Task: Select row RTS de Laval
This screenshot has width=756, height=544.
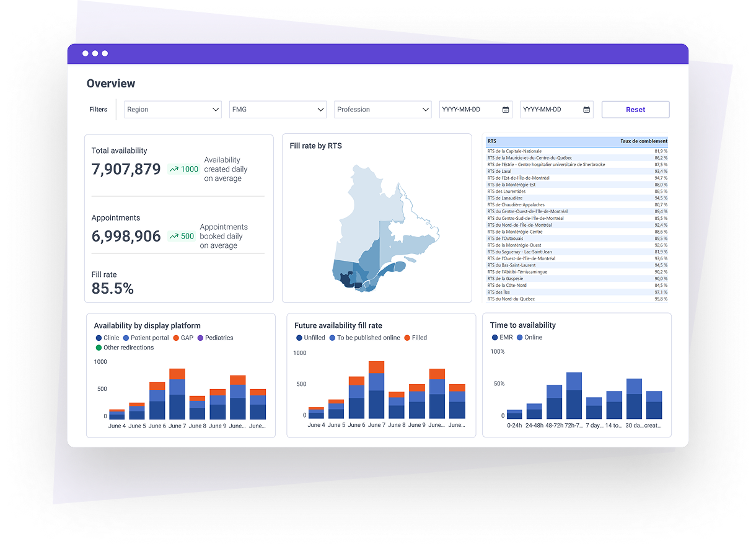Action: (x=577, y=172)
